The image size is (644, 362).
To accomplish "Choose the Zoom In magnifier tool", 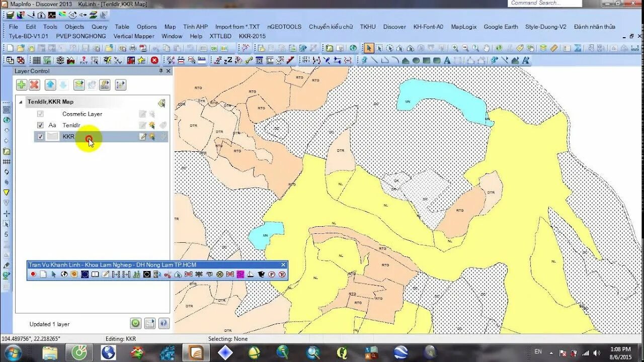I will [455, 48].
